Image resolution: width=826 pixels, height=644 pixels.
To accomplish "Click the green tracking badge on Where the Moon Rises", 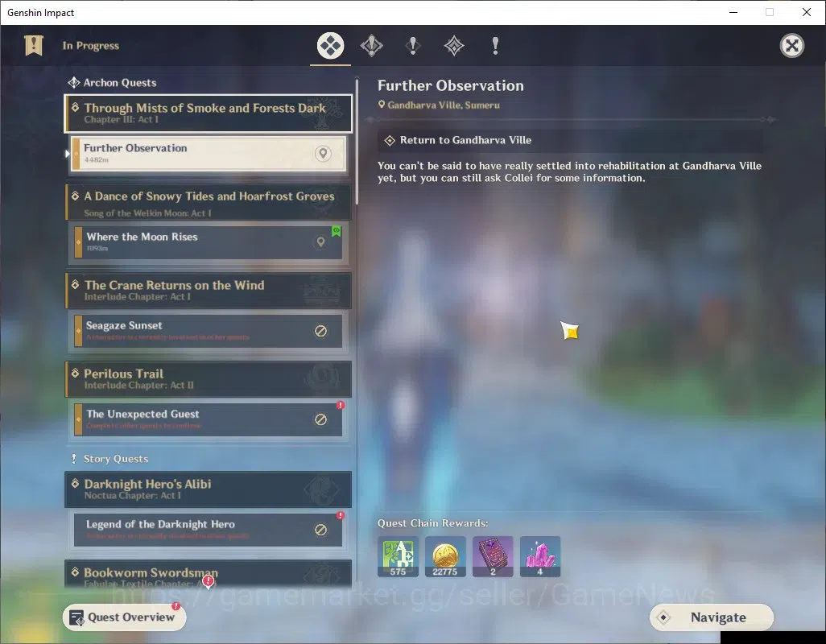I will 336,231.
